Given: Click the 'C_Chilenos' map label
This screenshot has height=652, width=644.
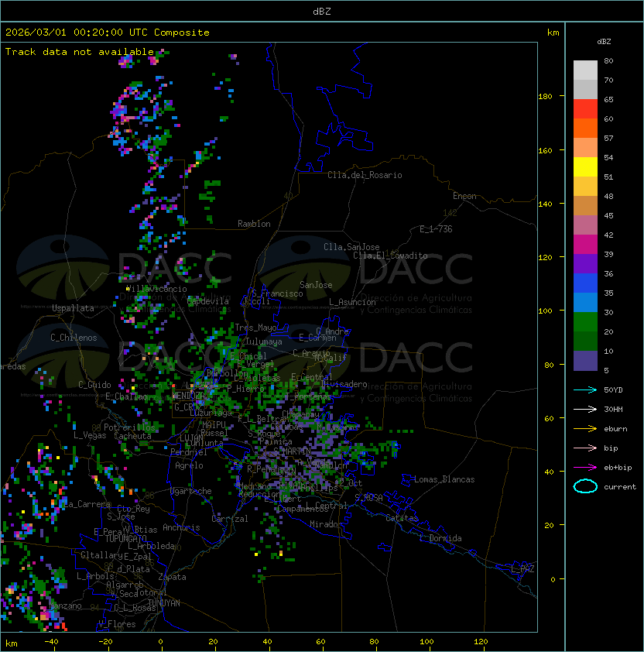Looking at the screenshot, I should (x=74, y=338).
